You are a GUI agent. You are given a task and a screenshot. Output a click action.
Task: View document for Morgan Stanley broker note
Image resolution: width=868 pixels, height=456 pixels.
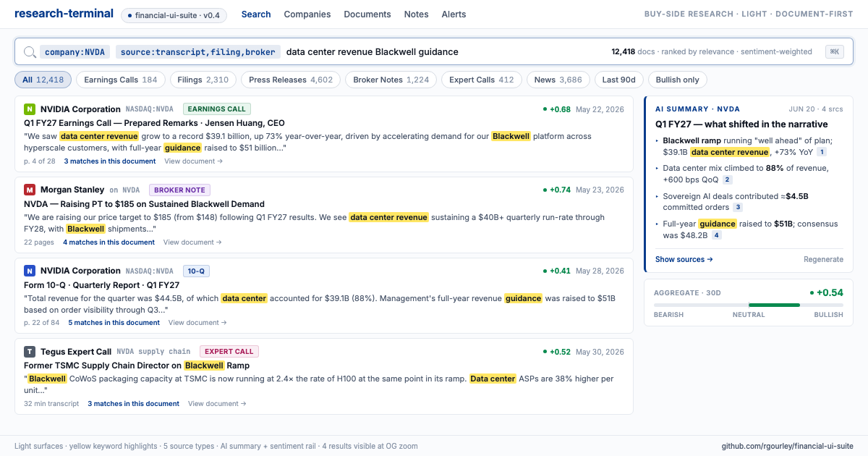(193, 242)
